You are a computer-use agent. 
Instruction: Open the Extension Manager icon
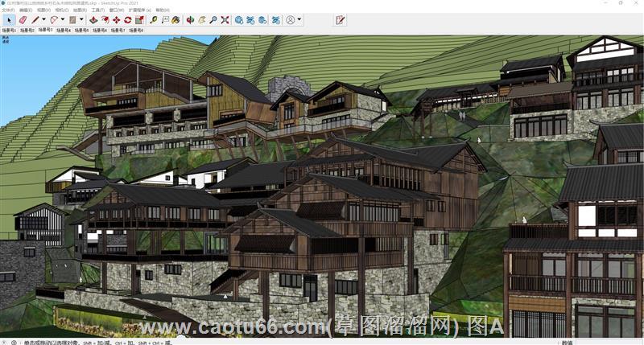point(276,19)
